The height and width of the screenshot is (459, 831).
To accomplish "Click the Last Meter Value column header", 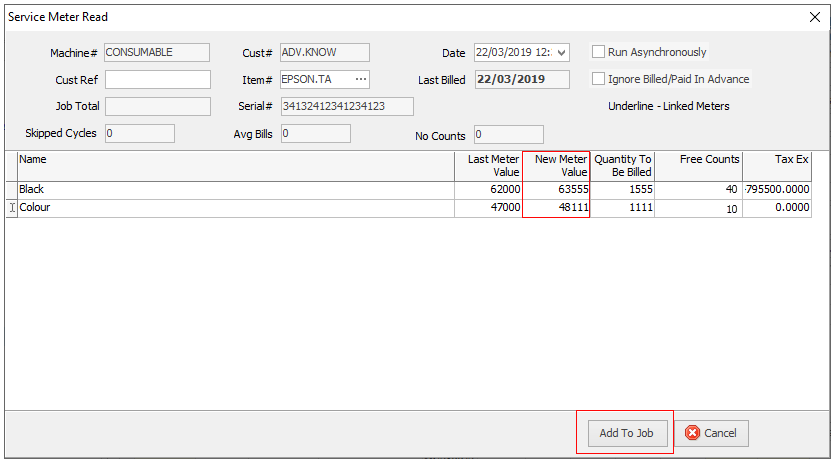I will point(488,165).
